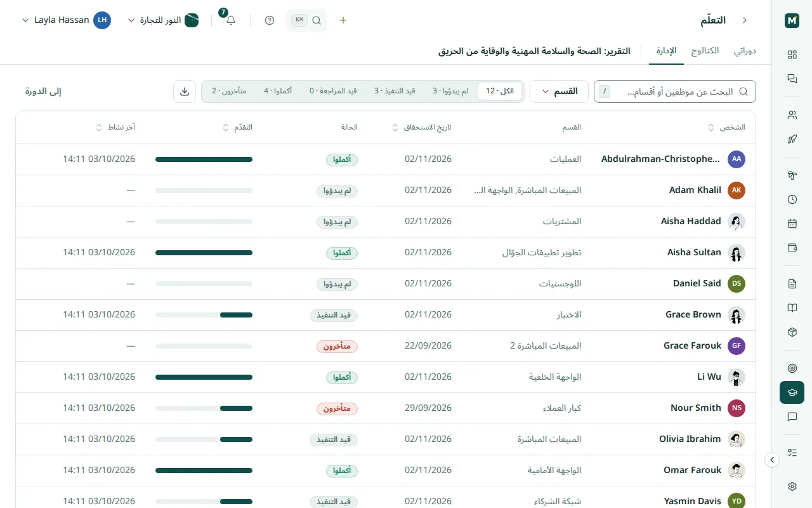Open the rocket icon in sidebar
Screen dimensions: 812x508
pyautogui.click(x=792, y=140)
